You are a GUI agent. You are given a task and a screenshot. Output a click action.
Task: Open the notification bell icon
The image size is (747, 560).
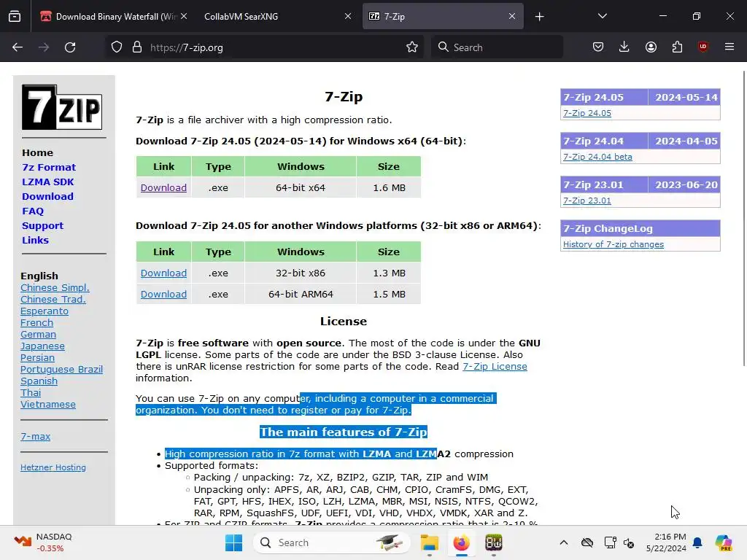697,542
